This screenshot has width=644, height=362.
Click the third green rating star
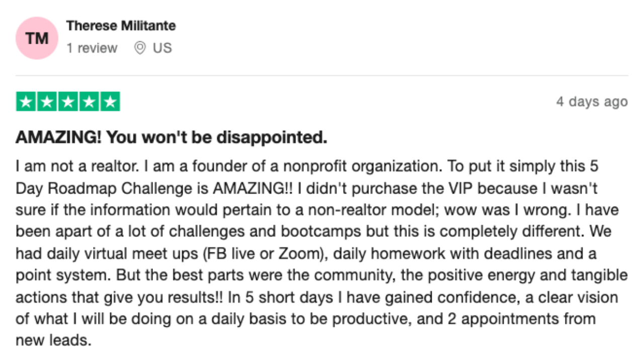click(x=68, y=102)
